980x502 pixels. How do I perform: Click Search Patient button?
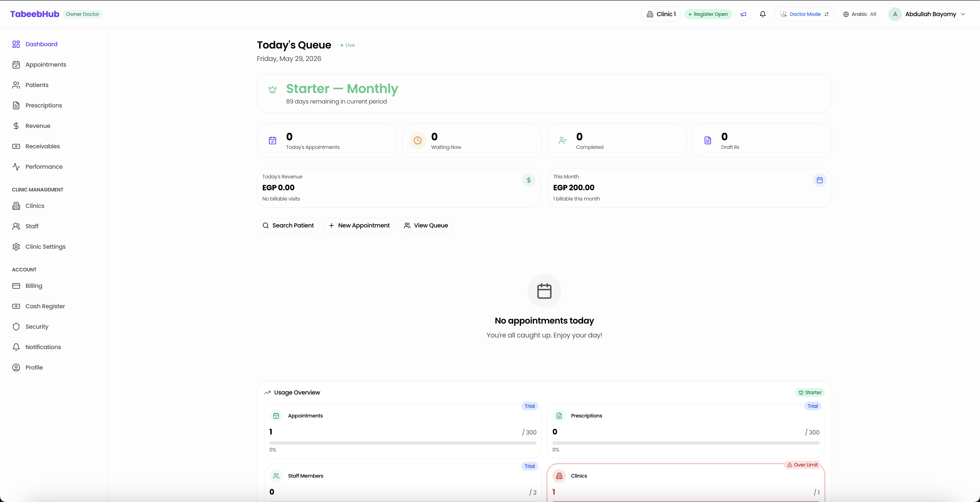click(288, 226)
